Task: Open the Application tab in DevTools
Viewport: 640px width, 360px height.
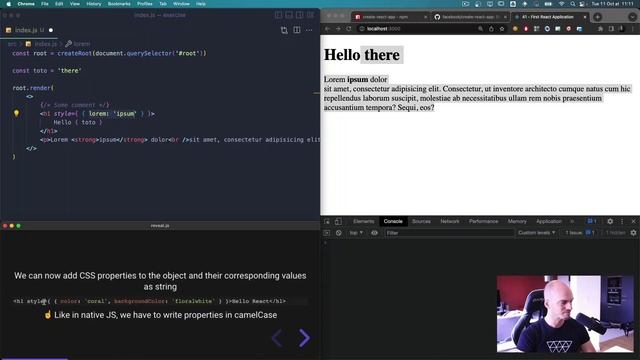Action: (x=549, y=221)
